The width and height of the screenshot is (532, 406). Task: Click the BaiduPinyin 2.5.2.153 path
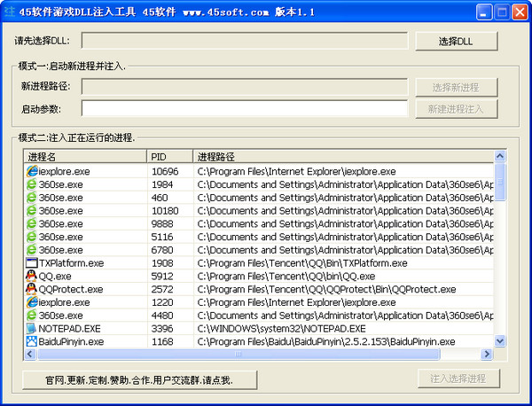click(x=326, y=341)
